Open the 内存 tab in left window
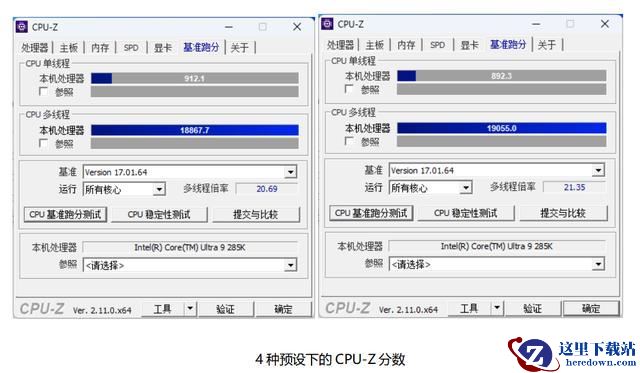The height and width of the screenshot is (373, 640). pos(100,48)
